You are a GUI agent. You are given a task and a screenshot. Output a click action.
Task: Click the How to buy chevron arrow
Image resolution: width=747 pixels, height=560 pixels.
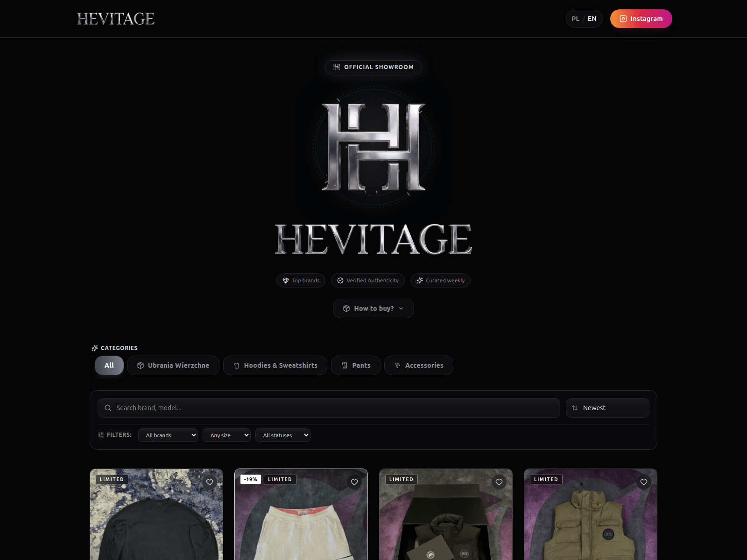[x=401, y=308]
